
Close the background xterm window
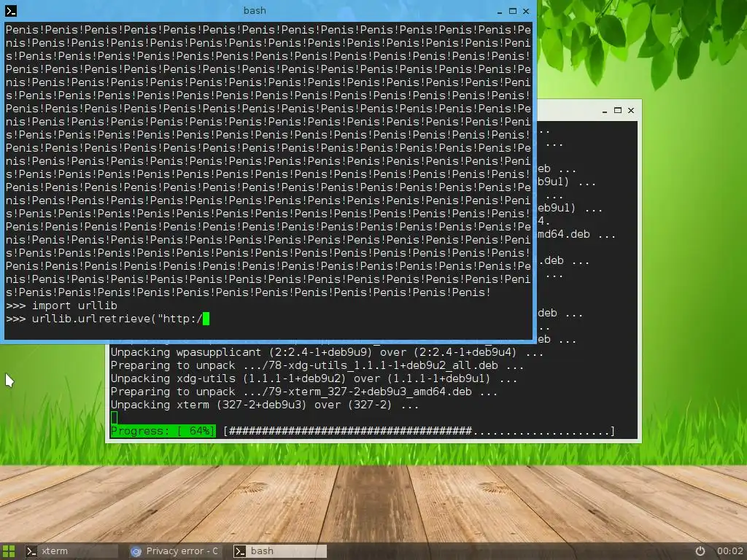(631, 110)
